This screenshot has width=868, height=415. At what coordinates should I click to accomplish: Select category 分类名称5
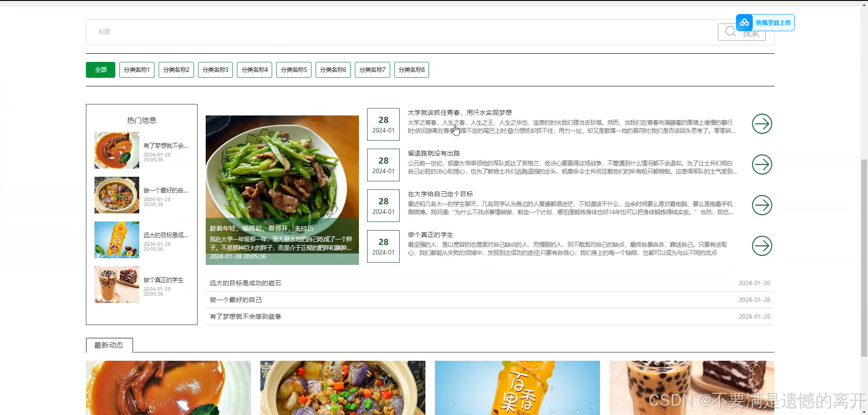pos(294,70)
